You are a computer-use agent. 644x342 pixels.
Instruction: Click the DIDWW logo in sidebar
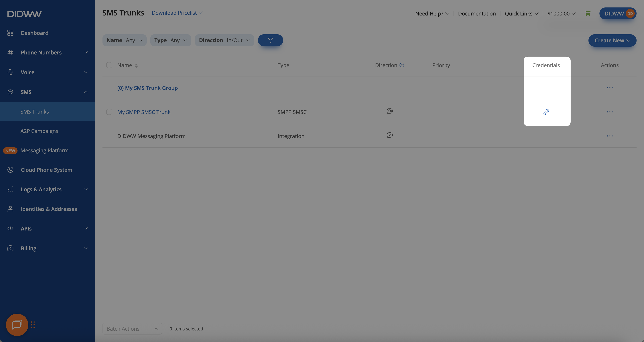click(24, 14)
